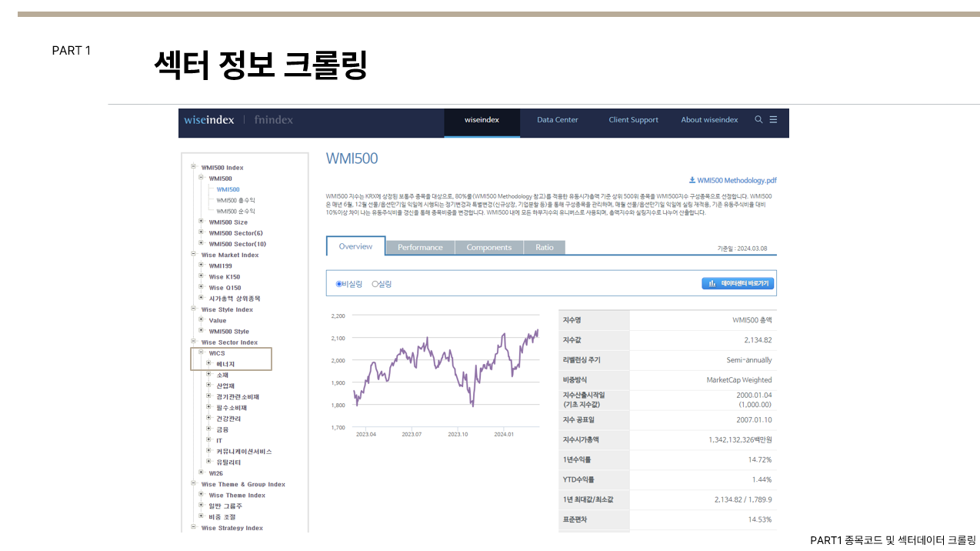Open the Data Center menu

tap(558, 119)
